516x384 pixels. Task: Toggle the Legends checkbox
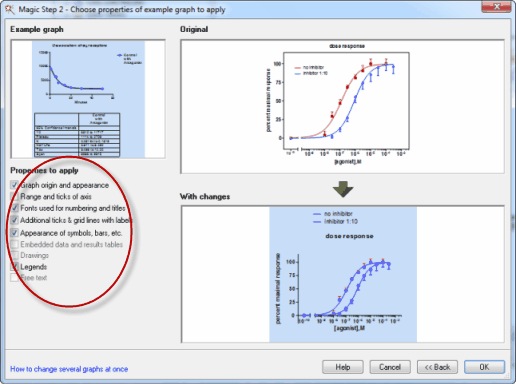(14, 267)
